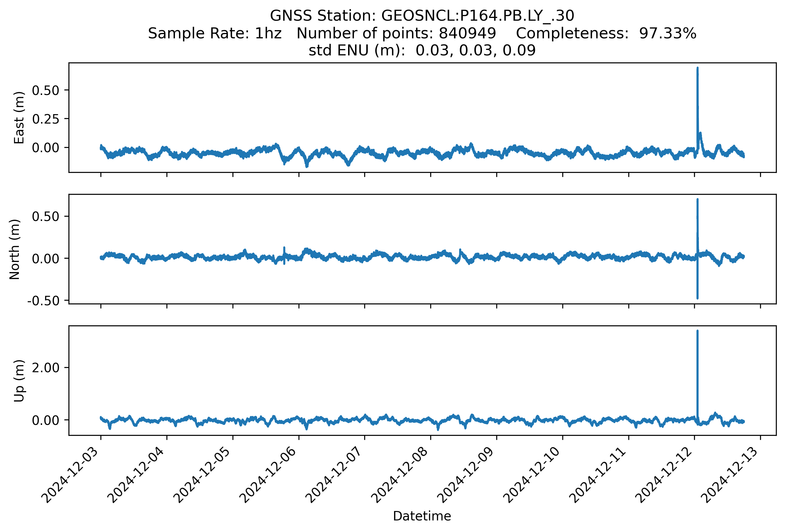Click the 2.00 tick on Up axis
The image size is (785, 532).
click(x=46, y=368)
